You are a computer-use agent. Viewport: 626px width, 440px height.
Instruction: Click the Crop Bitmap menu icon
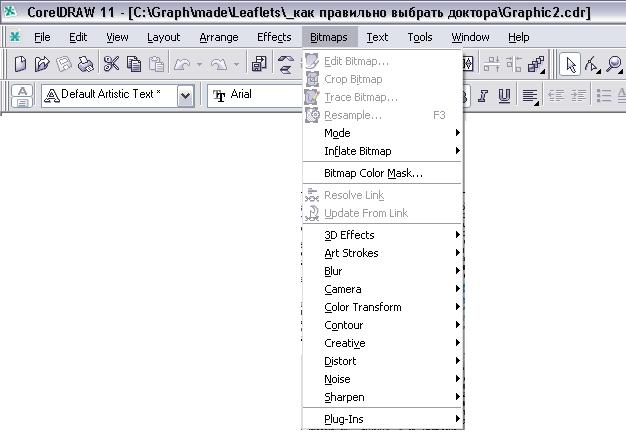(312, 79)
